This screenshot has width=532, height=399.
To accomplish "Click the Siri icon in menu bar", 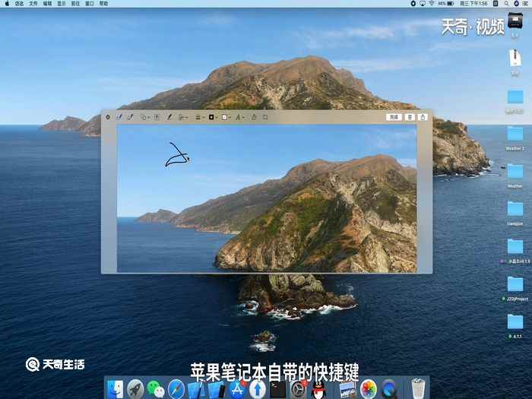I will [516, 3].
